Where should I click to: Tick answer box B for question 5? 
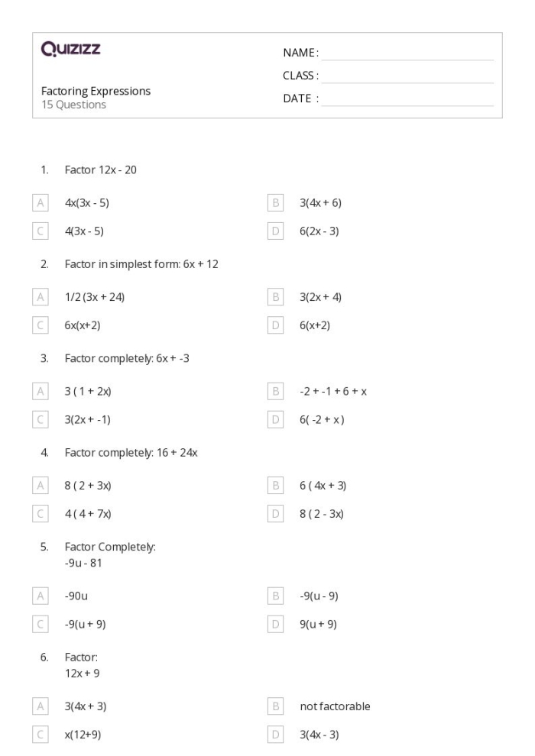[x=275, y=596]
